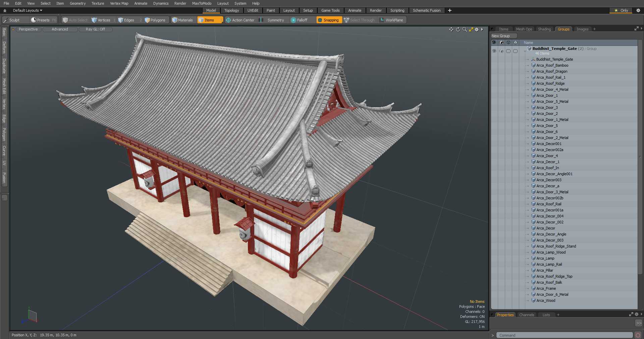Image resolution: width=644 pixels, height=339 pixels.
Task: Click the Falloff icon
Action: point(293,20)
